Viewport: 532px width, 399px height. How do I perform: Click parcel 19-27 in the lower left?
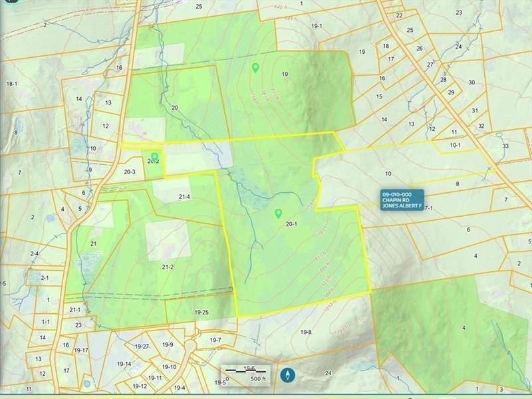point(141,346)
